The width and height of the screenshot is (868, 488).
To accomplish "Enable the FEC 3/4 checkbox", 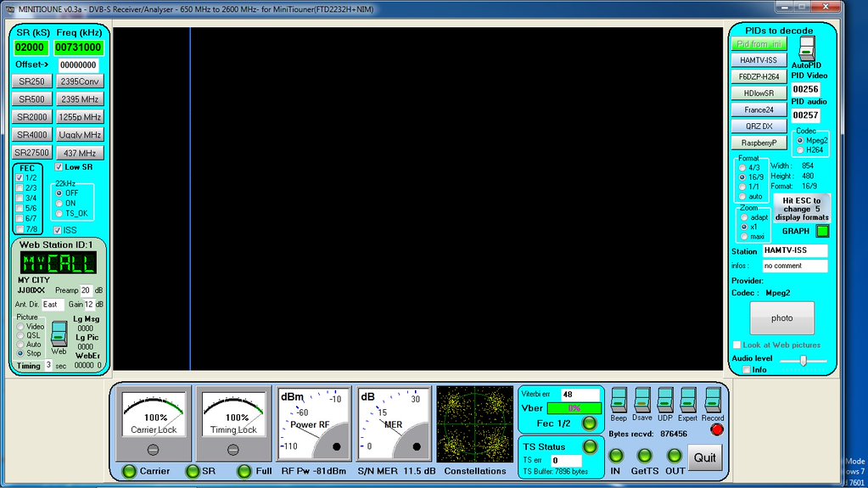I will [20, 198].
